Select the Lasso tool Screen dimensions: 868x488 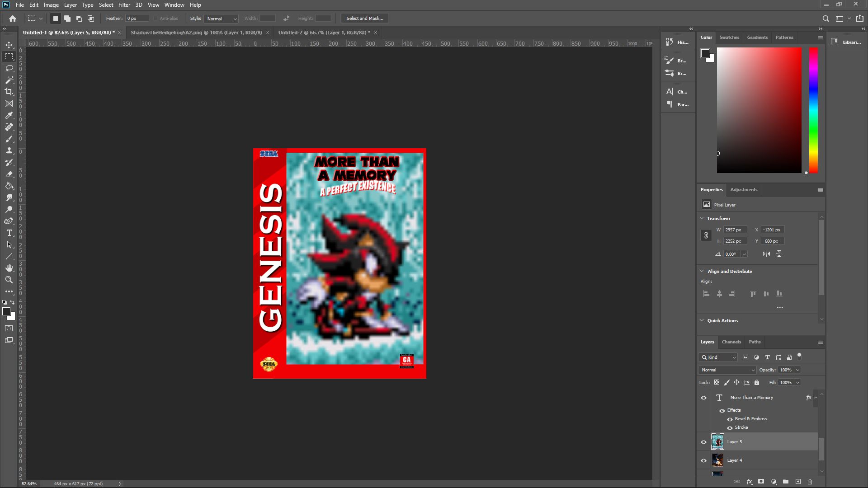tap(9, 68)
